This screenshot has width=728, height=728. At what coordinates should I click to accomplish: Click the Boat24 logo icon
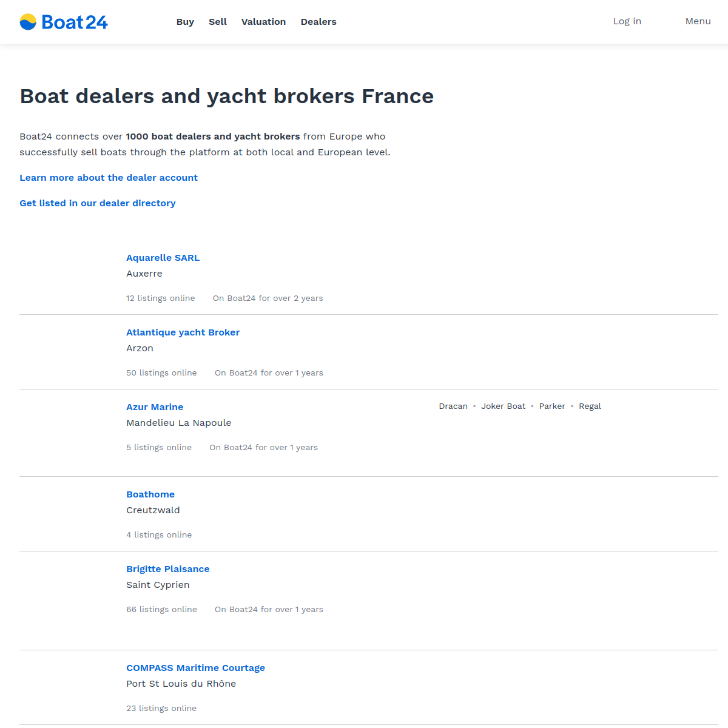(27, 22)
